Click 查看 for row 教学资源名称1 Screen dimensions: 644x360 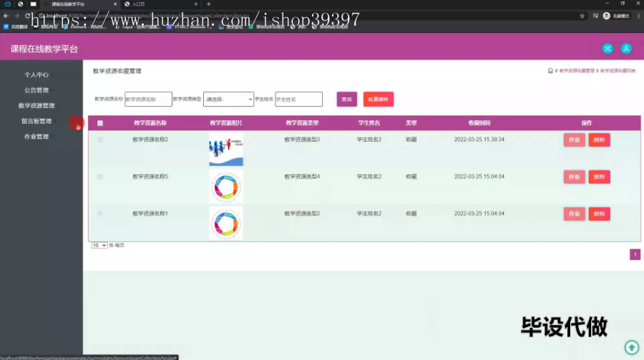pos(574,214)
